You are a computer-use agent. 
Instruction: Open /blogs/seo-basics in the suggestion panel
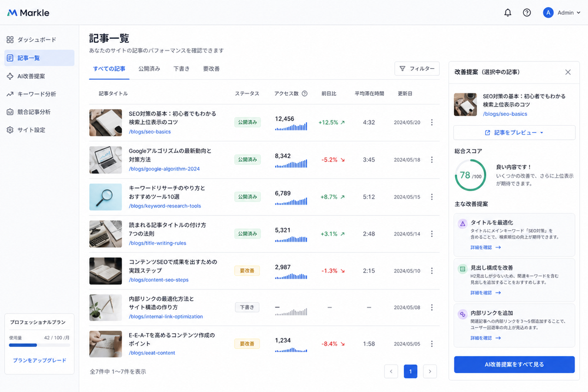[x=505, y=114]
